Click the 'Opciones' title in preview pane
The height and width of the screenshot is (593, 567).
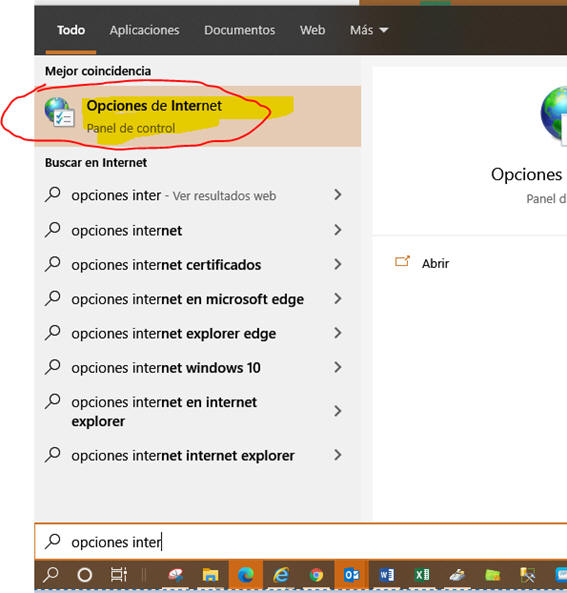pyautogui.click(x=527, y=175)
